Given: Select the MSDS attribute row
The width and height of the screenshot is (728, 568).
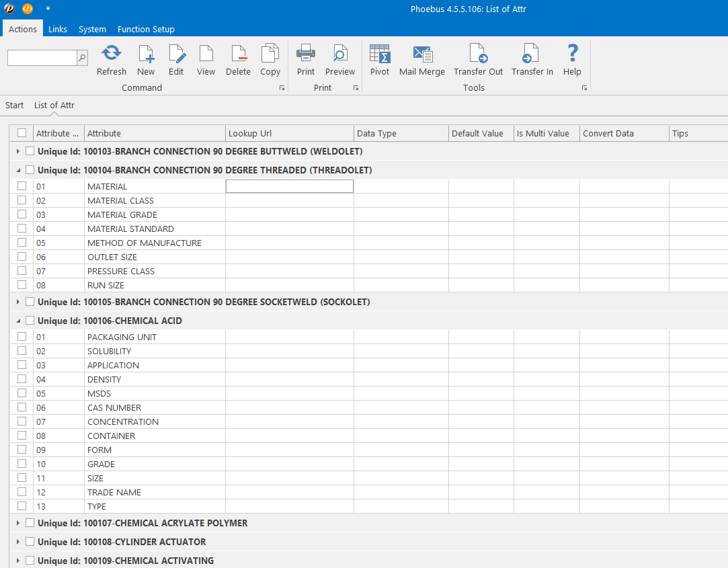Looking at the screenshot, I should (x=99, y=393).
